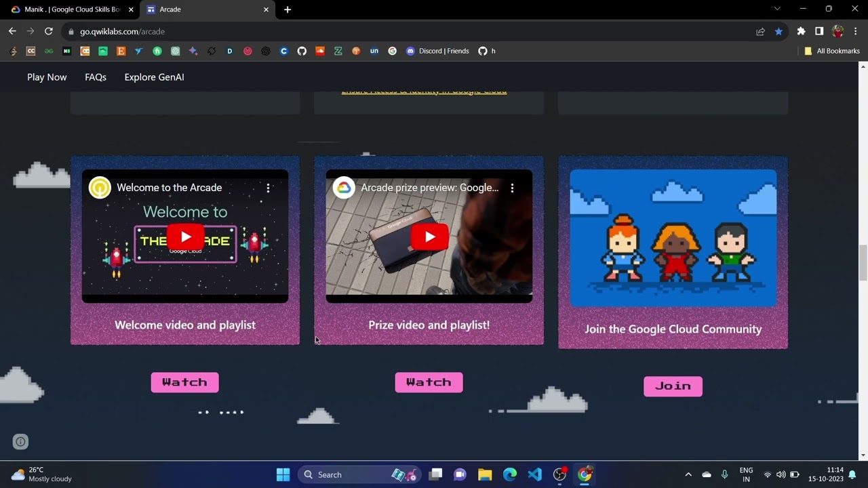Click the Welcome video channel logo
Image resolution: width=868 pixels, height=488 pixels.
(x=100, y=188)
